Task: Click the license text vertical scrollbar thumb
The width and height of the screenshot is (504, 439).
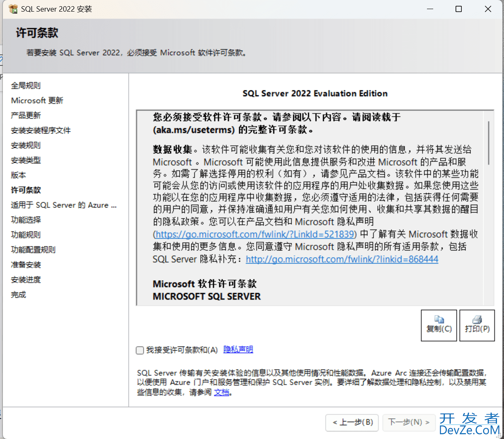Action: click(x=489, y=143)
